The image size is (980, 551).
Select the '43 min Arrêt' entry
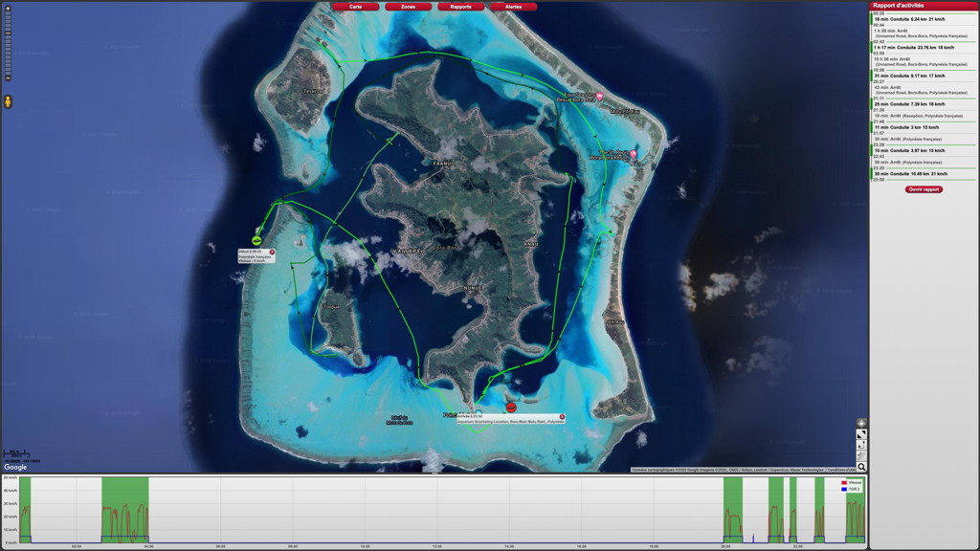pos(924,90)
